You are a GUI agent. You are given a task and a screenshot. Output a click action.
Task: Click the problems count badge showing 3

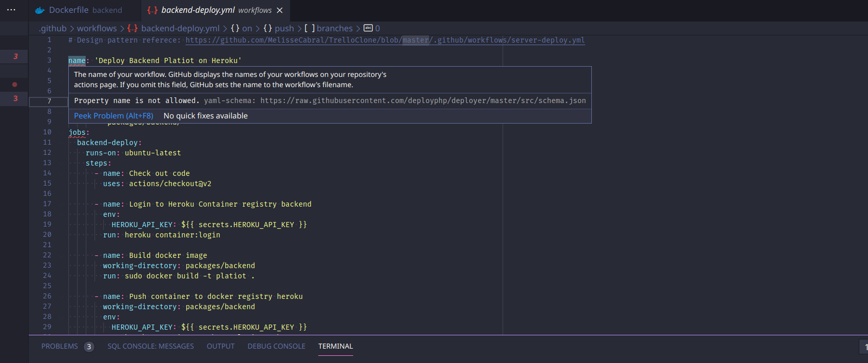tap(89, 347)
